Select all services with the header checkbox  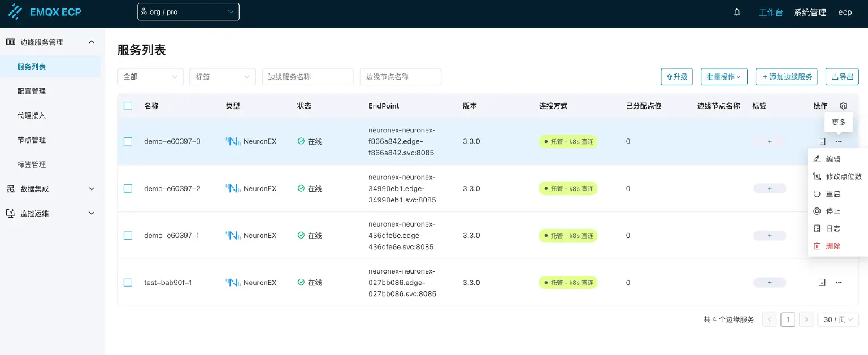128,106
